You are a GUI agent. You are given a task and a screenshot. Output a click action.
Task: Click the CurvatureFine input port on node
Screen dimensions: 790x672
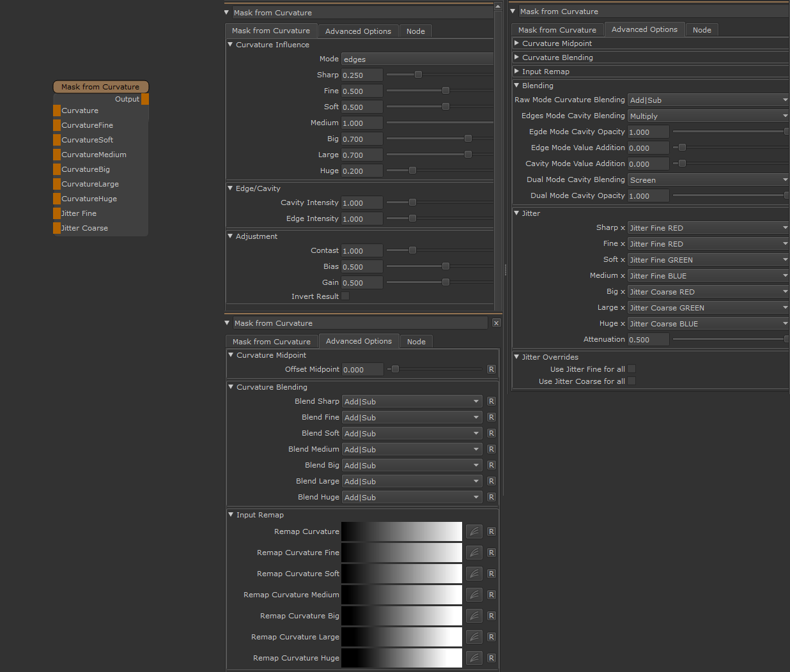point(57,125)
